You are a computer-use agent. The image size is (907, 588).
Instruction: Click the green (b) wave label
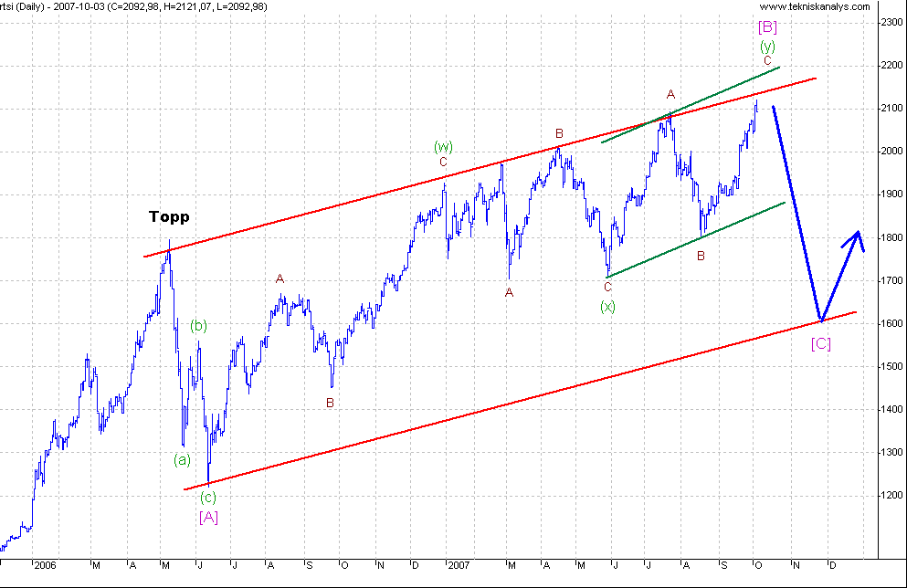199,324
